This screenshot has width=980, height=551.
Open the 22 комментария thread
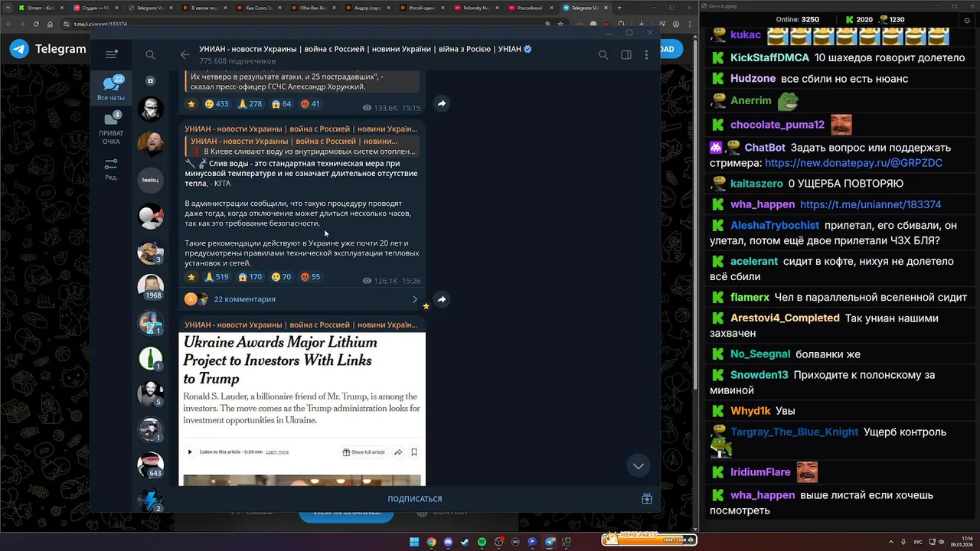coord(302,299)
